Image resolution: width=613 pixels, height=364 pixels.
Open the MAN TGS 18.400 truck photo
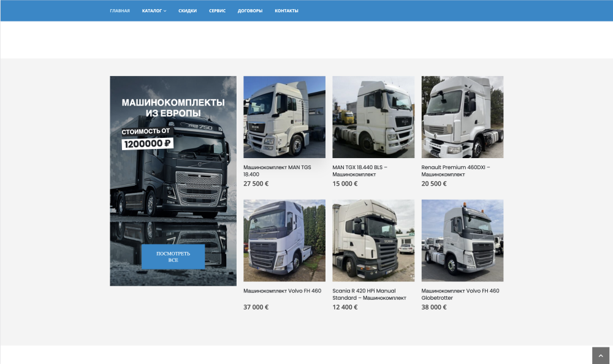pos(284,117)
